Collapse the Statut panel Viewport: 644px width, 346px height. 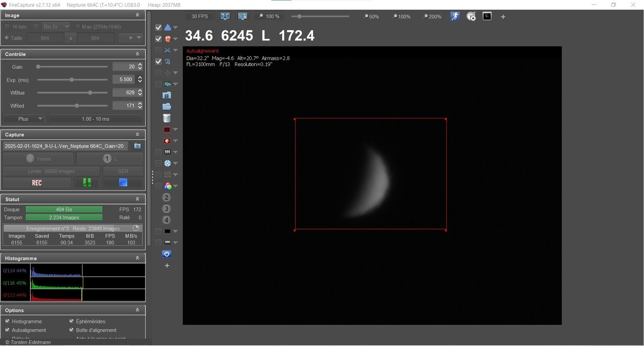coord(137,199)
